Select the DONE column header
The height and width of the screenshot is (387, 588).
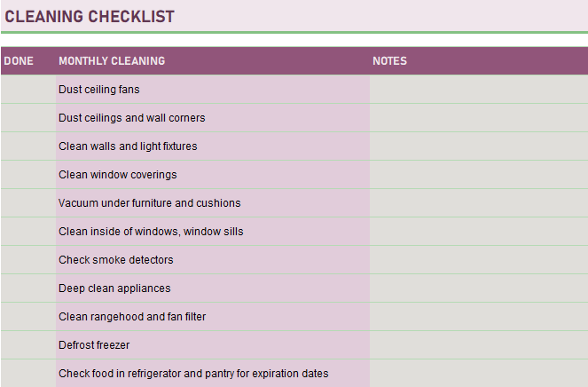click(19, 61)
